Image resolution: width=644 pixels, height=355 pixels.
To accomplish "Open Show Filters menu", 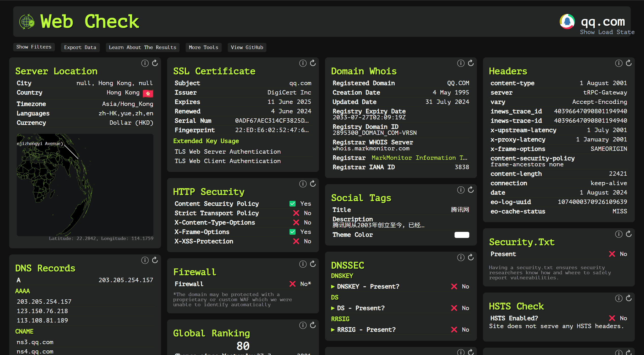I will point(34,47).
